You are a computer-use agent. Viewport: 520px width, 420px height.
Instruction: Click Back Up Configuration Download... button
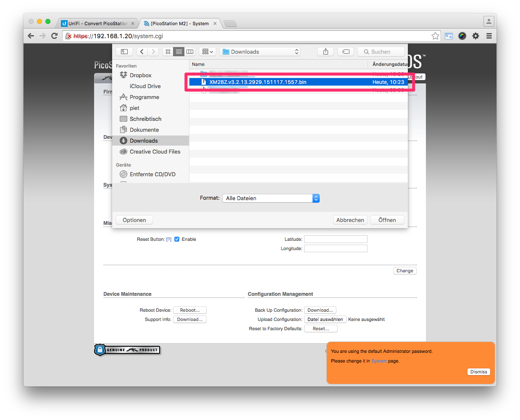click(320, 310)
